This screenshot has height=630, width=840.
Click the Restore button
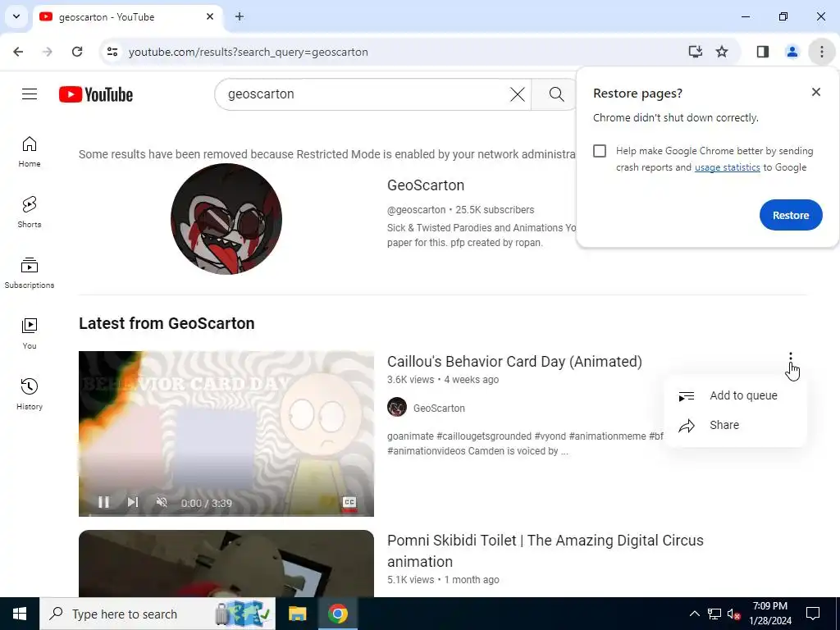(791, 215)
